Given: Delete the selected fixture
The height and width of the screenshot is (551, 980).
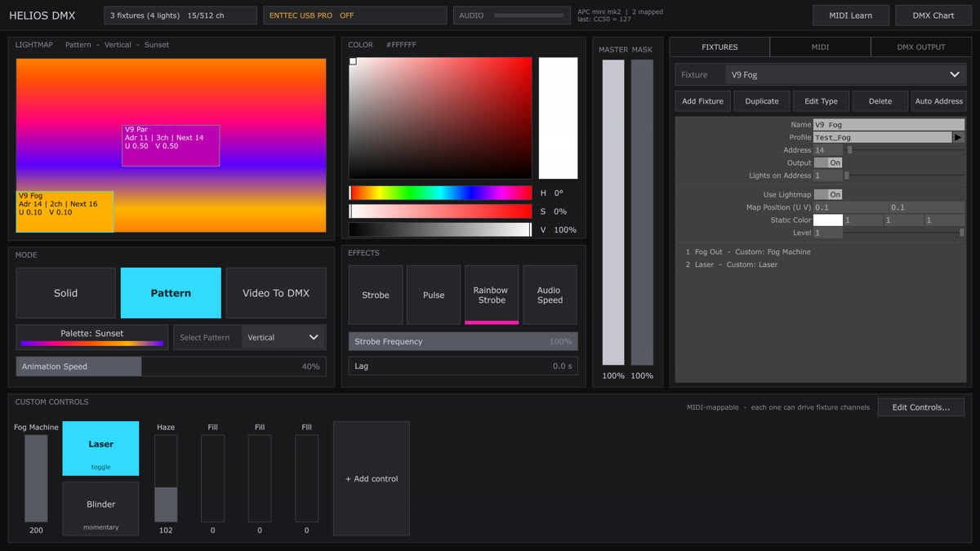Looking at the screenshot, I should point(880,101).
